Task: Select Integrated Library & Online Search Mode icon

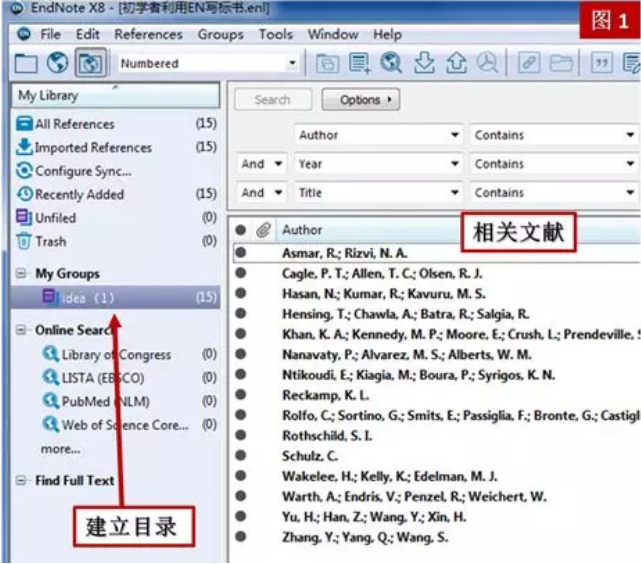Action: 90,63
